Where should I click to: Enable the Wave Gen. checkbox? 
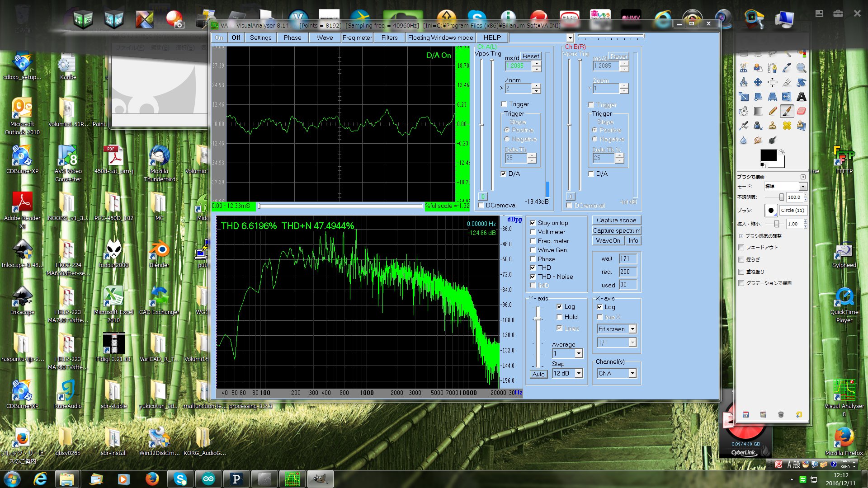point(533,250)
